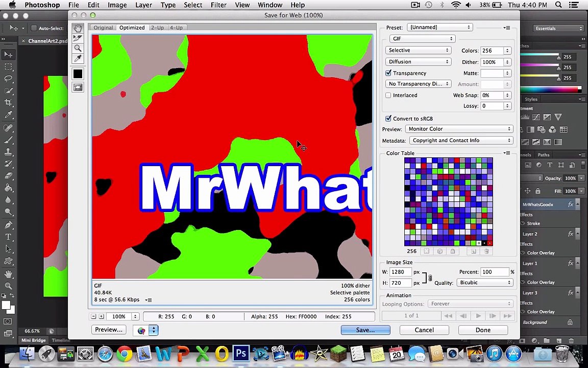Select the Pen tool in Photoshop toolbar

pyautogui.click(x=8, y=225)
